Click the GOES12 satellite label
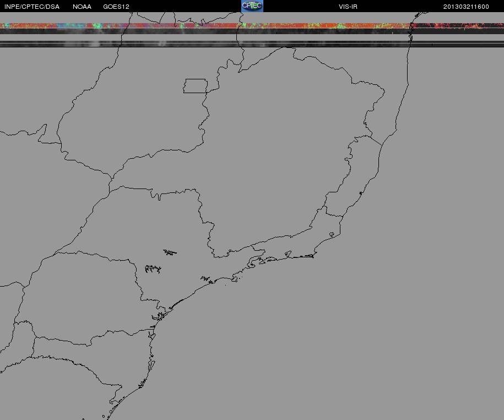Viewport: 504px width, 420px height. tap(116, 7)
